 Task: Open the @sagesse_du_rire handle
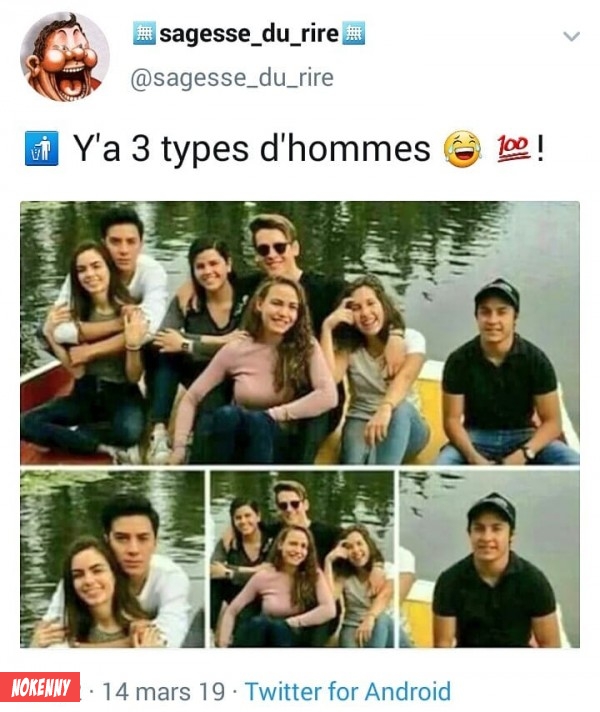[x=232, y=78]
